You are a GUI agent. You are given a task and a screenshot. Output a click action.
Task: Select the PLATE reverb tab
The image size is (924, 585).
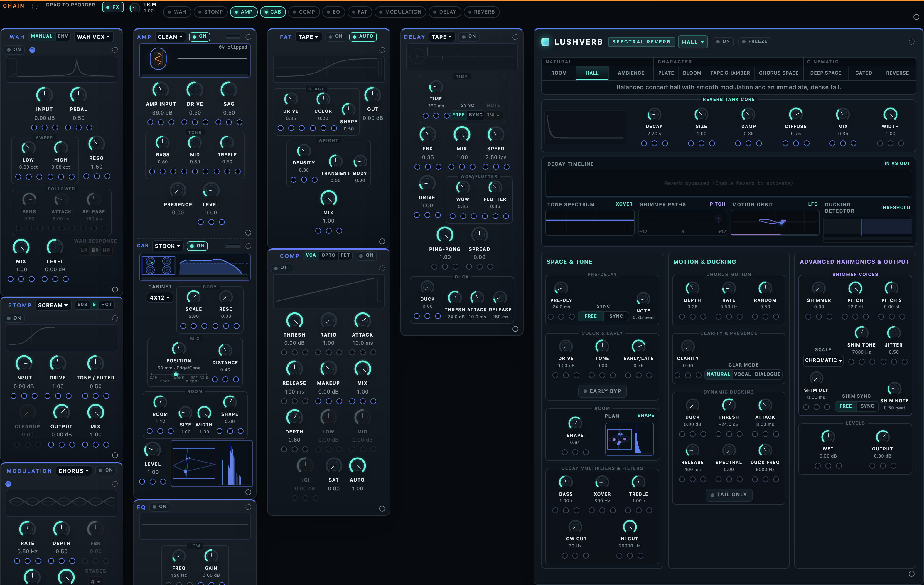[x=666, y=73]
